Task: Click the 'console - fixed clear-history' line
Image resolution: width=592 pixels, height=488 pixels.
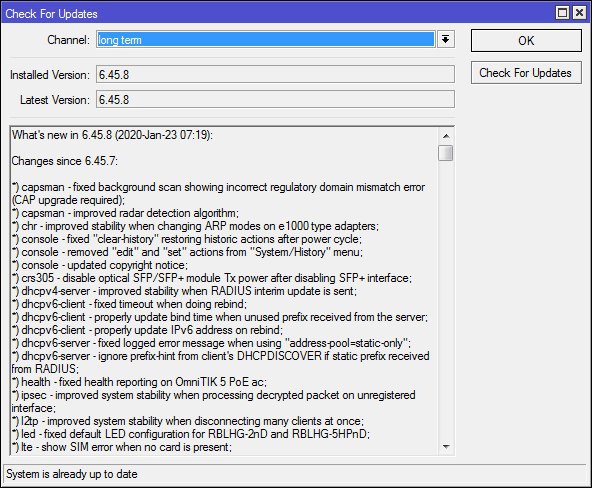Action: tap(187, 239)
